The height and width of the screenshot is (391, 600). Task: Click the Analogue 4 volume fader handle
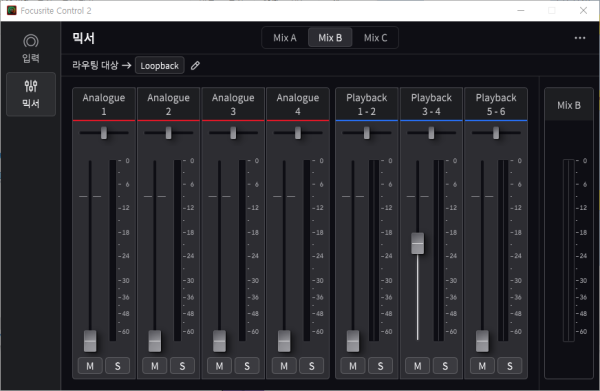pos(284,341)
